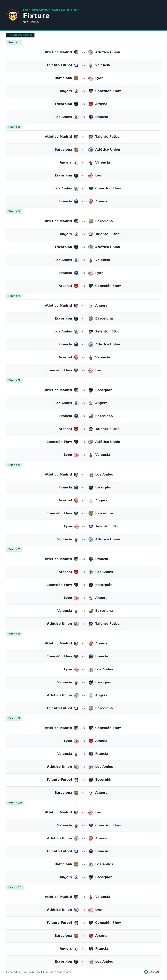Click Valencia crest in Fecha 3 match
167x980 pixels.
(x=91, y=260)
